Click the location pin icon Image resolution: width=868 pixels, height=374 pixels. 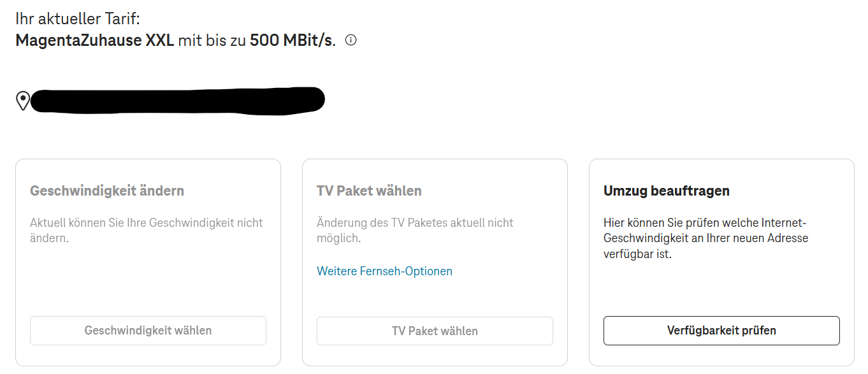pyautogui.click(x=23, y=101)
